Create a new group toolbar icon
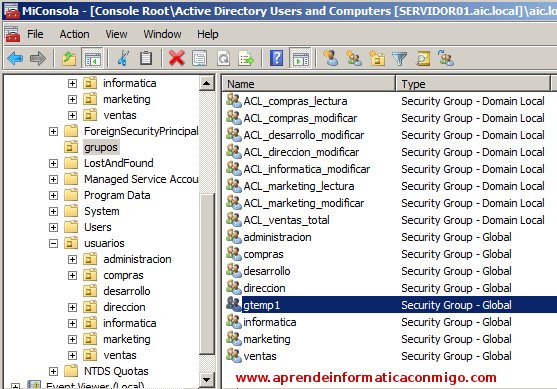557x389 pixels. (x=354, y=58)
